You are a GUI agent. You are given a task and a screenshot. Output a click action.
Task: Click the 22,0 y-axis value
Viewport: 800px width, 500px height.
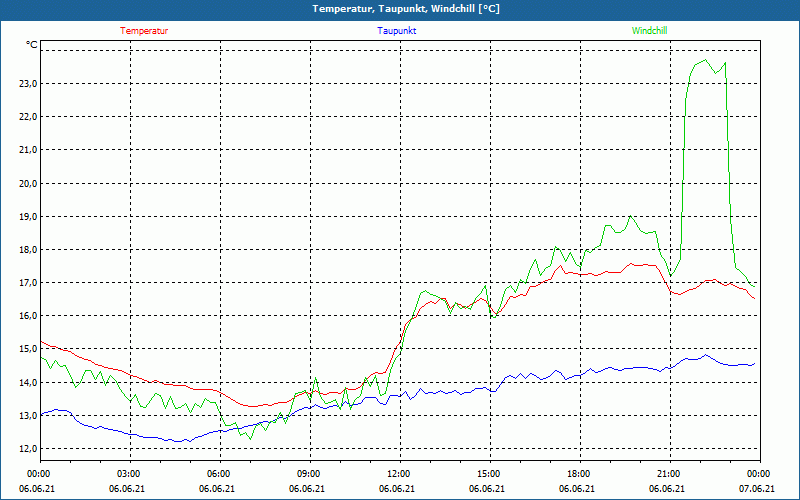pyautogui.click(x=28, y=117)
